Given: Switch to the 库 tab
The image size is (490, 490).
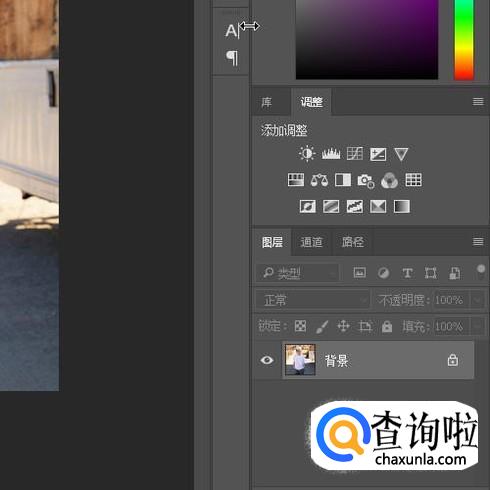Looking at the screenshot, I should [x=267, y=102].
